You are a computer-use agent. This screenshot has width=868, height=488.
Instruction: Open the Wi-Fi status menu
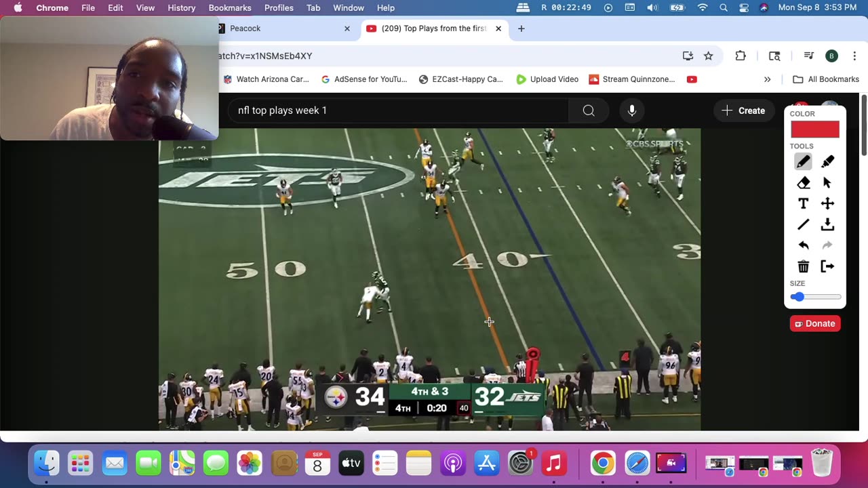point(703,7)
